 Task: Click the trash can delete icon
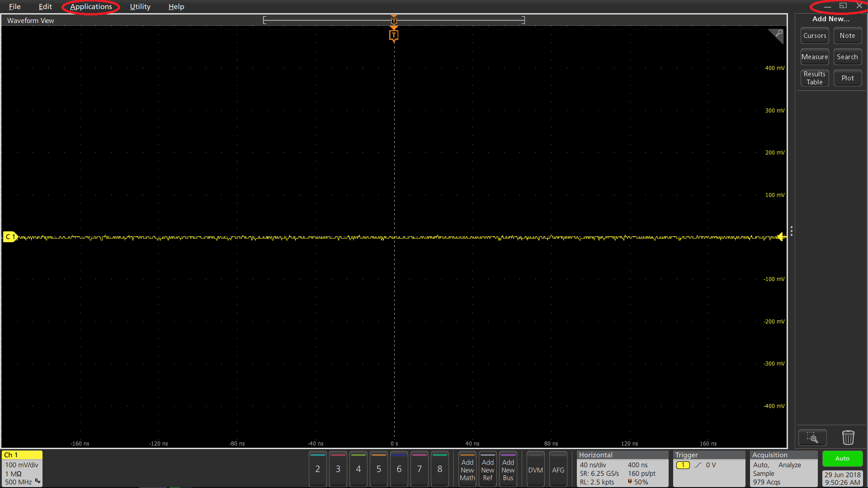[848, 437]
